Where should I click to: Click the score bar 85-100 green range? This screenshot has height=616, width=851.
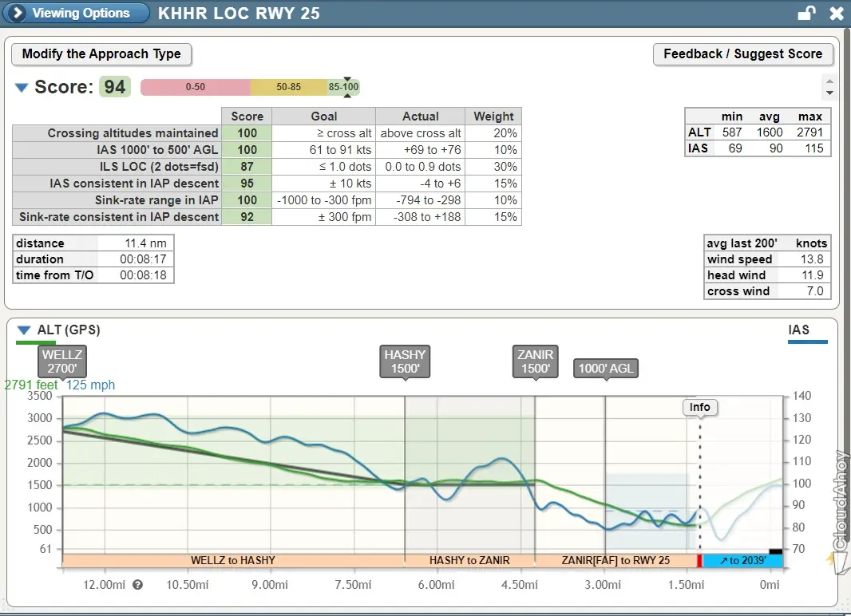click(x=344, y=87)
